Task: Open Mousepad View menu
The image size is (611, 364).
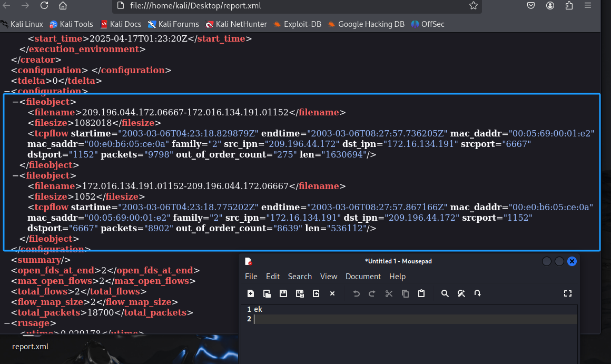Action: [x=329, y=277]
